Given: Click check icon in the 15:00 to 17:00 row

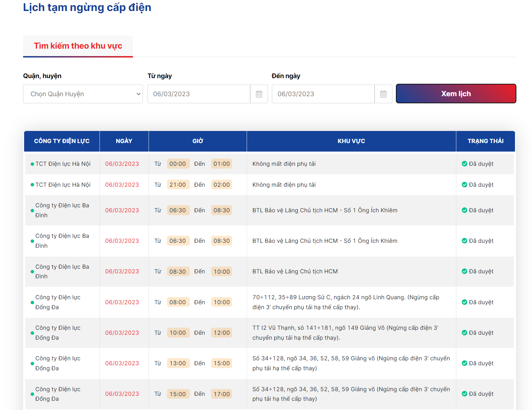Looking at the screenshot, I should pos(464,394).
